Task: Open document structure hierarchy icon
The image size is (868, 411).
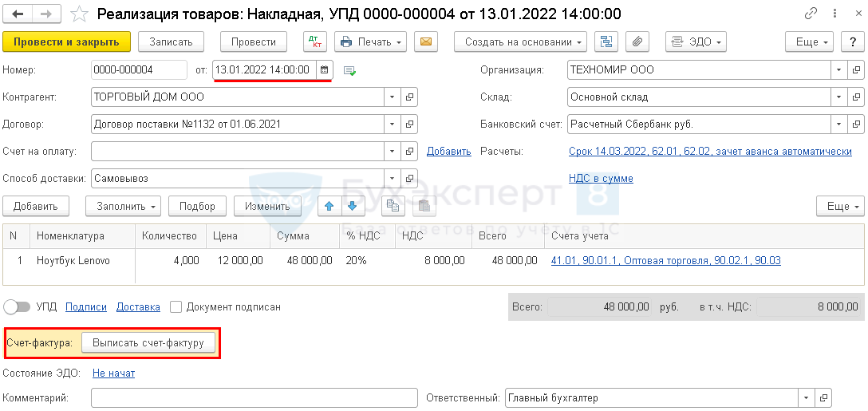Action: click(x=606, y=42)
